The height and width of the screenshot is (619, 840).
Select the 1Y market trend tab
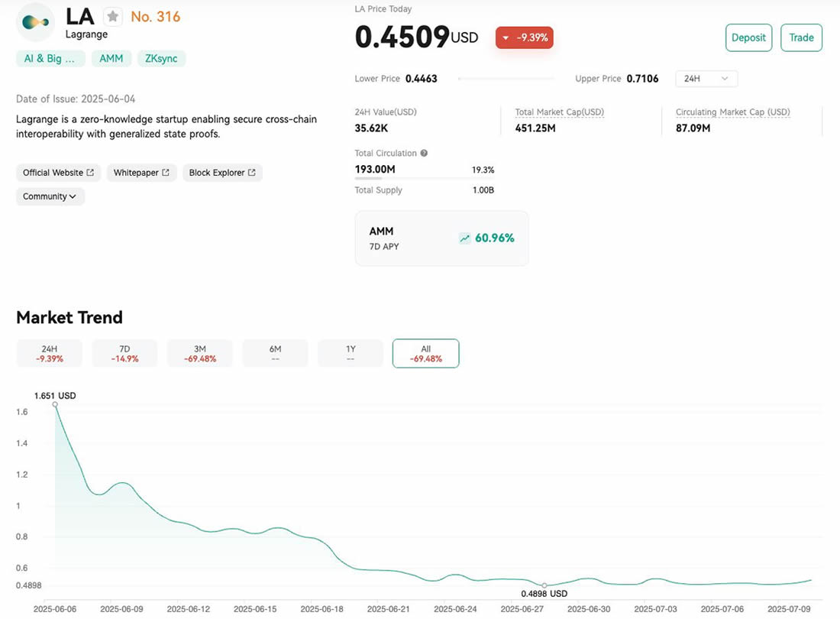coord(351,353)
